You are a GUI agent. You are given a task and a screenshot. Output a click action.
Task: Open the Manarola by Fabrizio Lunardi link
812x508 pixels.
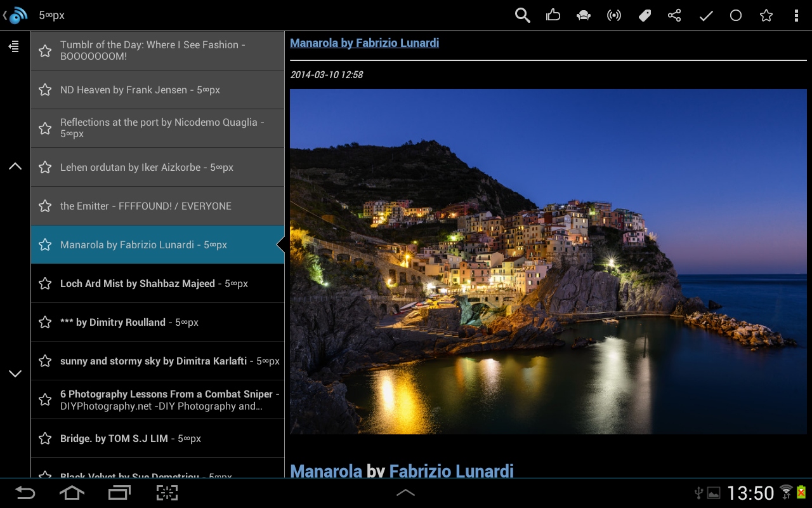[364, 43]
